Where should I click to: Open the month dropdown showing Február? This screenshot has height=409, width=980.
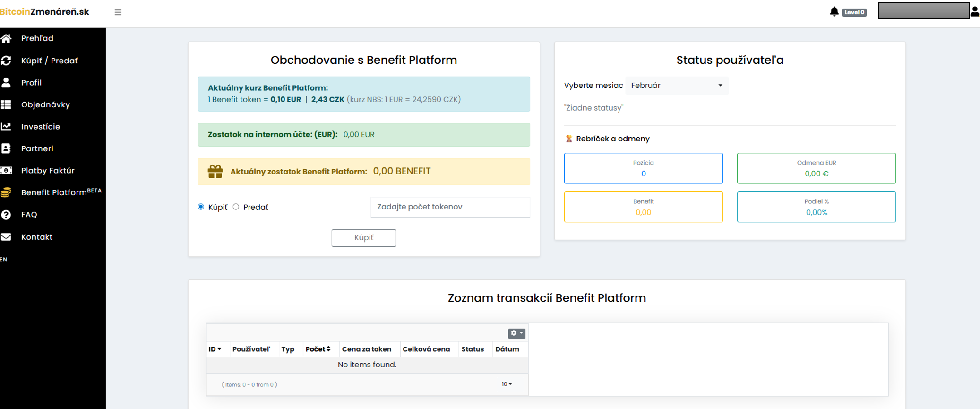(x=677, y=86)
